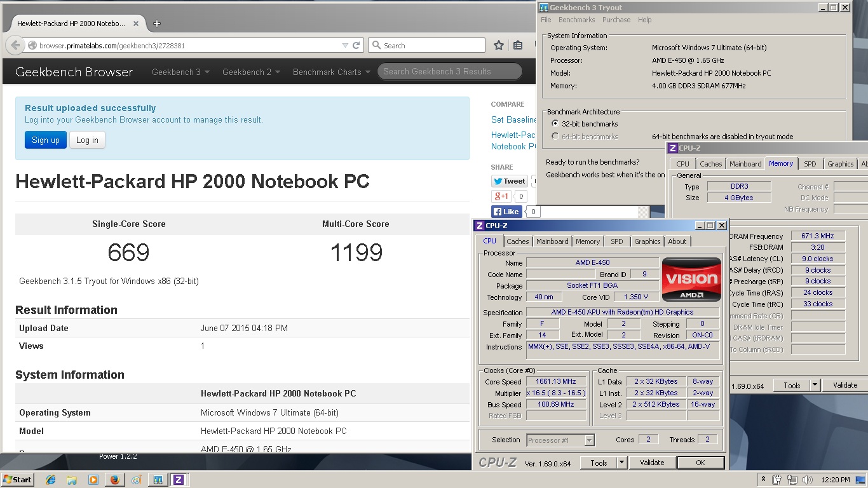Click the Twitter Tweet share button
Image resolution: width=868 pixels, height=488 pixels.
click(x=510, y=181)
